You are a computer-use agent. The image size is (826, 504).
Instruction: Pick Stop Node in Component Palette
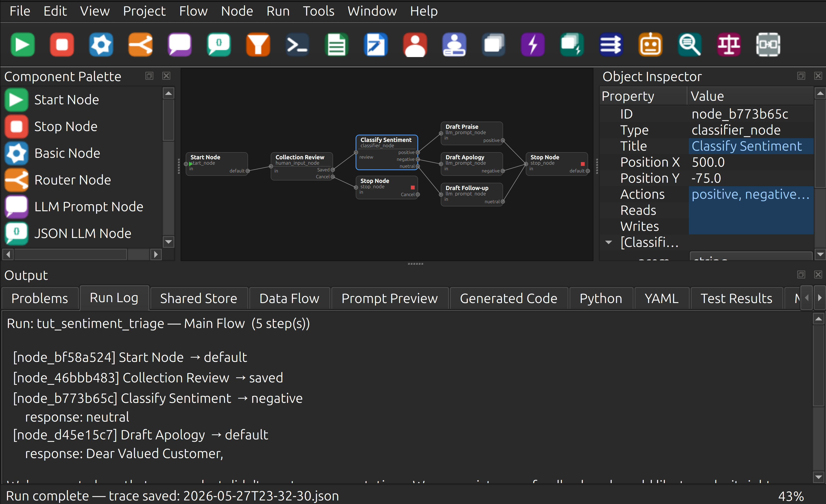82,127
